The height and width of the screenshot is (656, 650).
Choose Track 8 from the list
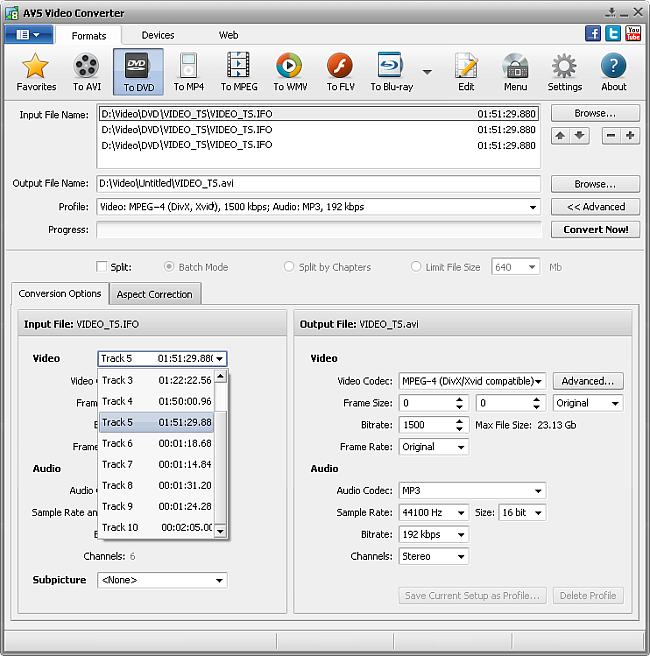pos(156,485)
